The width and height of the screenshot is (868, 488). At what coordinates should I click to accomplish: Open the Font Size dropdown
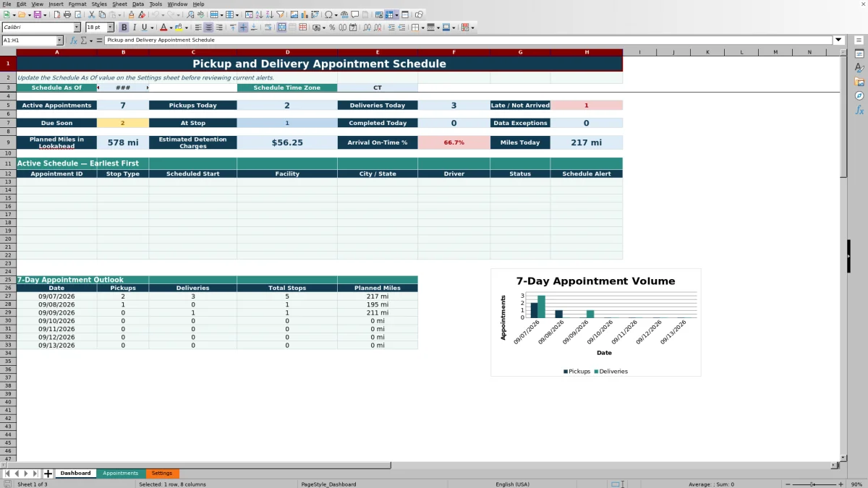(x=110, y=27)
